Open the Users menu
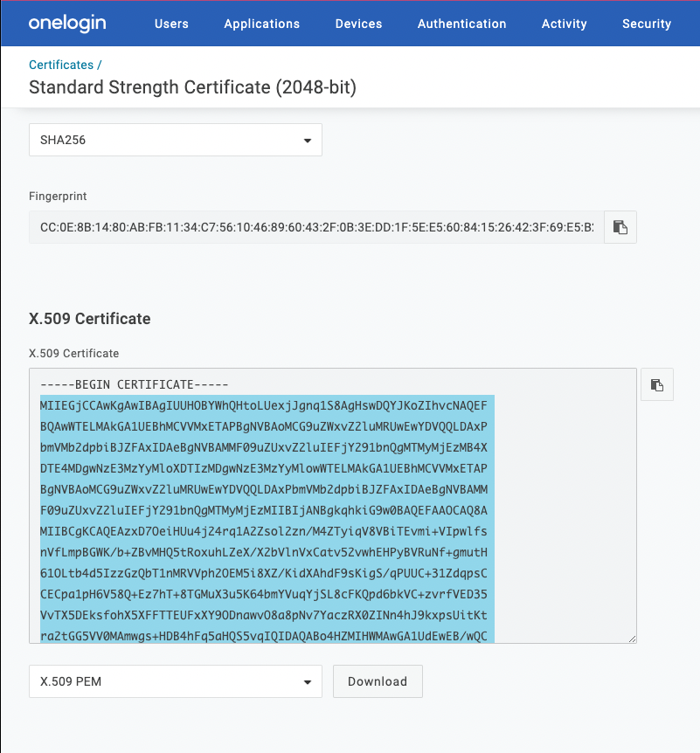Viewport: 700px width, 753px height. point(171,24)
